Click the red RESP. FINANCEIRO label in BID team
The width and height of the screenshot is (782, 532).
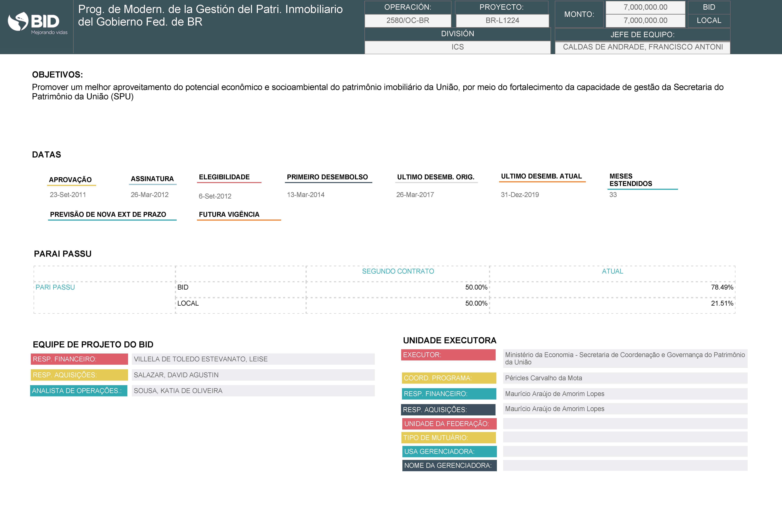tap(79, 359)
